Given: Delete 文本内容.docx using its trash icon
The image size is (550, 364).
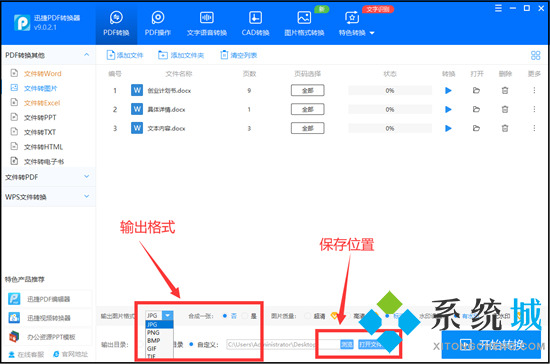Looking at the screenshot, I should [505, 128].
